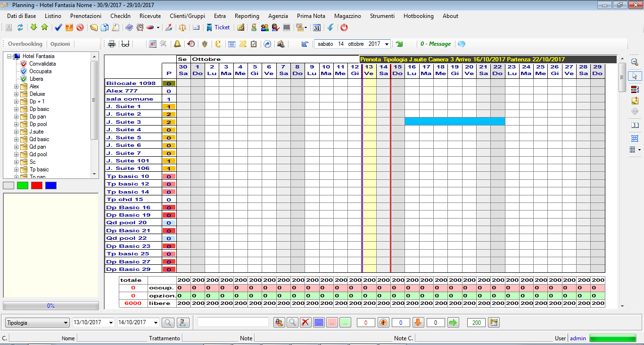Open the Ticket tool
This screenshot has width=644, height=345.
click(x=218, y=27)
